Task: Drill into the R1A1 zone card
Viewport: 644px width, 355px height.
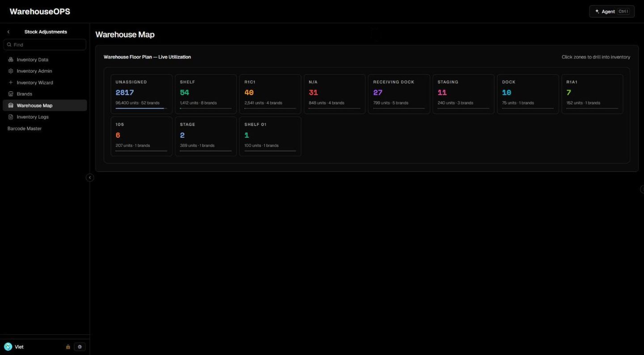Action: [x=592, y=94]
